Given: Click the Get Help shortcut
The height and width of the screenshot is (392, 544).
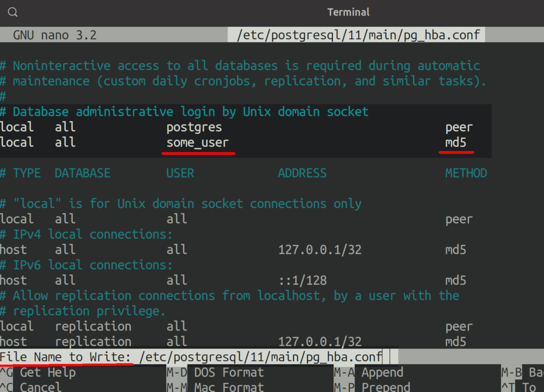Looking at the screenshot, I should (x=47, y=372).
